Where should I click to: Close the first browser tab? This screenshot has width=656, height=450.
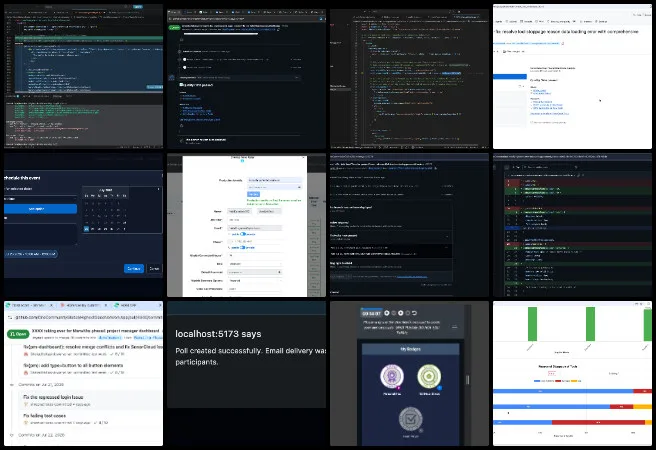51,305
